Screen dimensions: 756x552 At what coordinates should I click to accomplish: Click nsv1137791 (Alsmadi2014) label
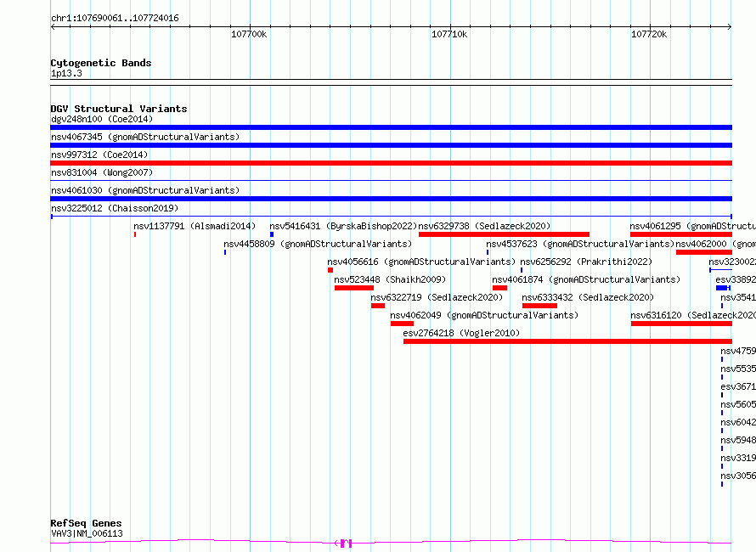195,226
